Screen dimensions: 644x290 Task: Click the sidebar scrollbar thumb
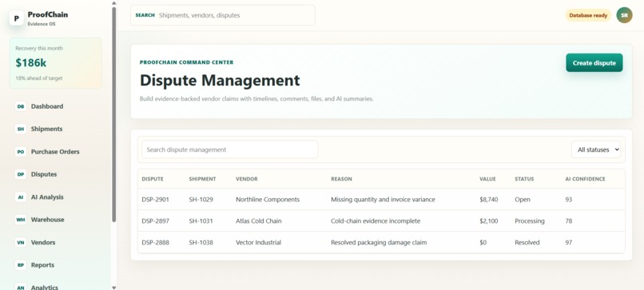tap(113, 114)
